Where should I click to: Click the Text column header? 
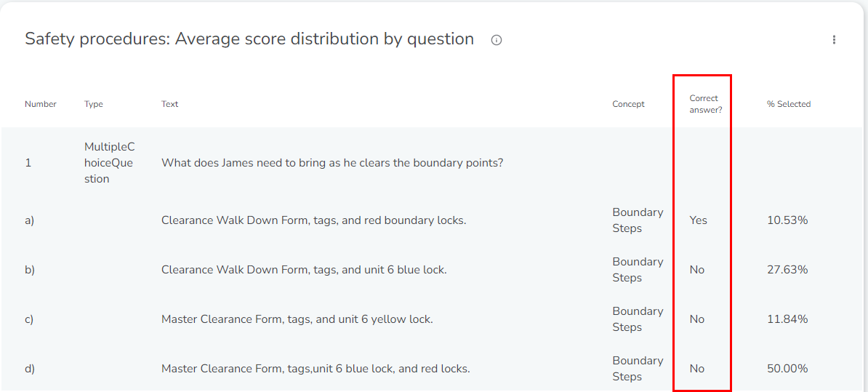(x=170, y=104)
